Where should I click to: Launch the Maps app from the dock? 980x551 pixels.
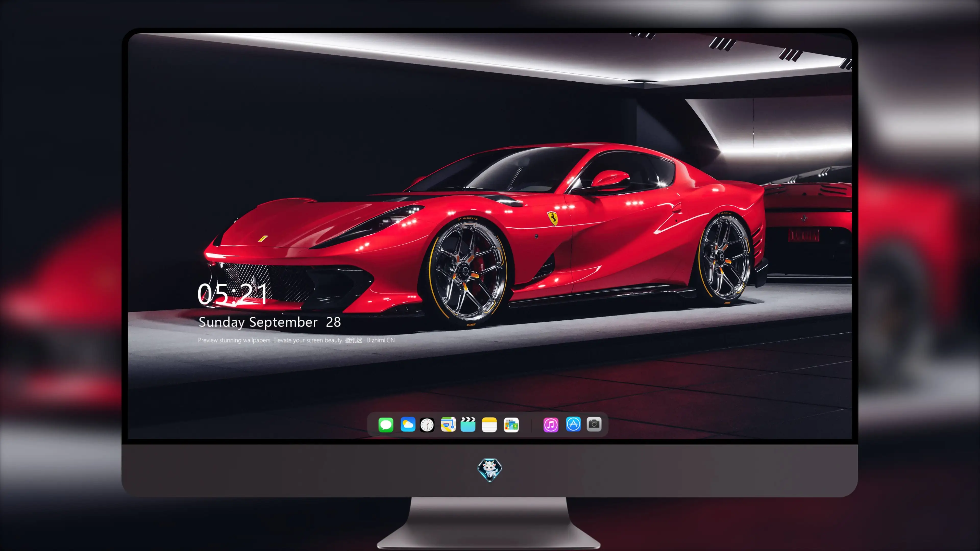click(x=448, y=424)
